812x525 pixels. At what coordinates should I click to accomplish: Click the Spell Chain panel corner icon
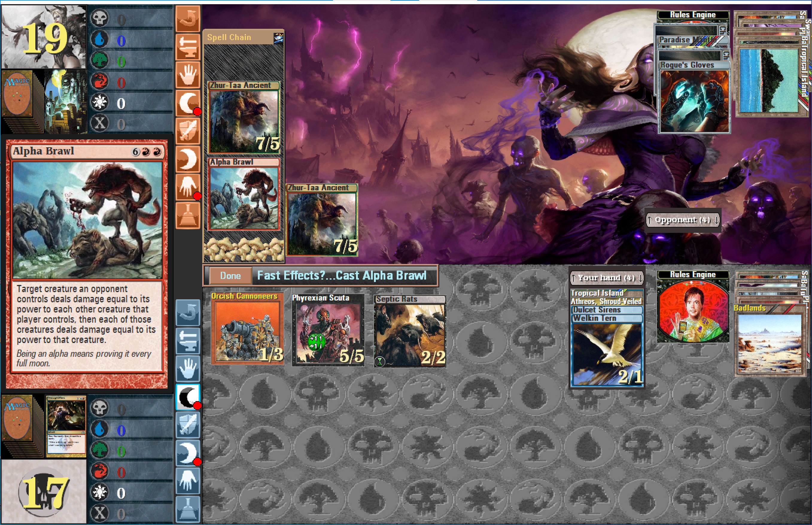tap(278, 38)
